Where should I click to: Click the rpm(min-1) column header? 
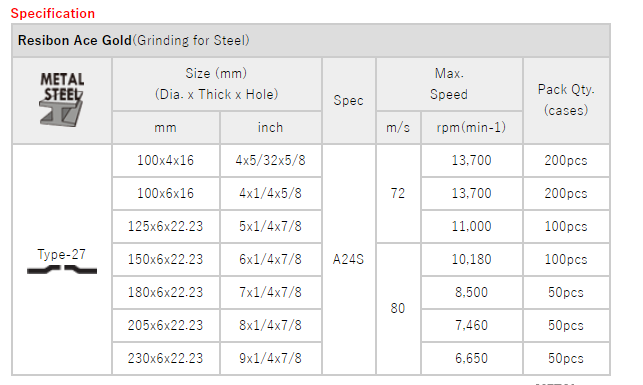[x=472, y=128]
